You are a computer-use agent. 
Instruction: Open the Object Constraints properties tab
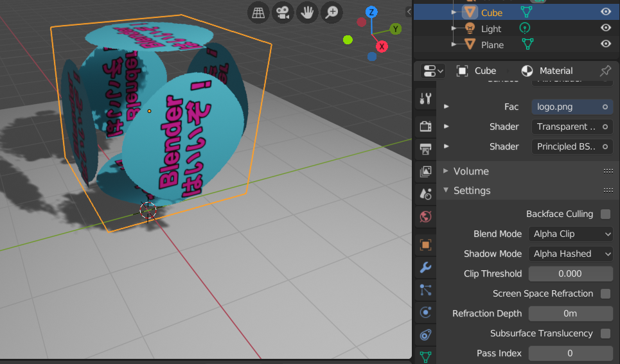pyautogui.click(x=425, y=335)
